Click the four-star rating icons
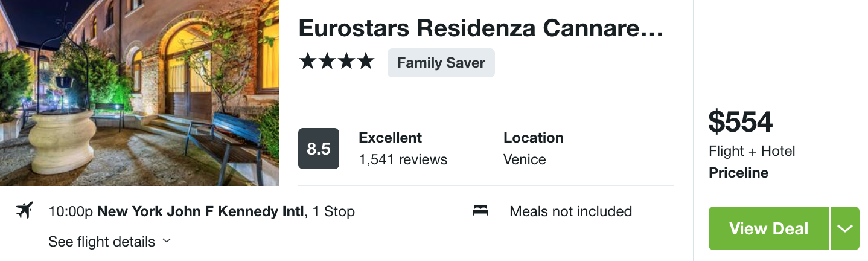The height and width of the screenshot is (261, 868). coord(337,62)
